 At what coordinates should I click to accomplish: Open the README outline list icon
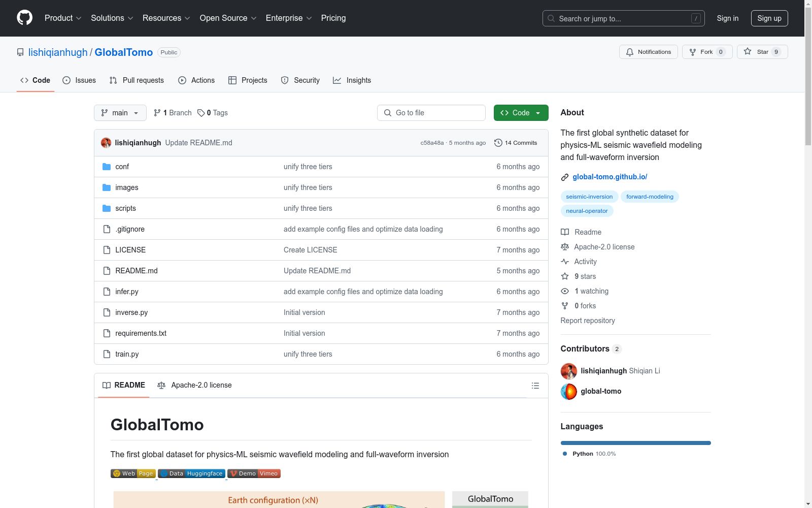pos(535,386)
